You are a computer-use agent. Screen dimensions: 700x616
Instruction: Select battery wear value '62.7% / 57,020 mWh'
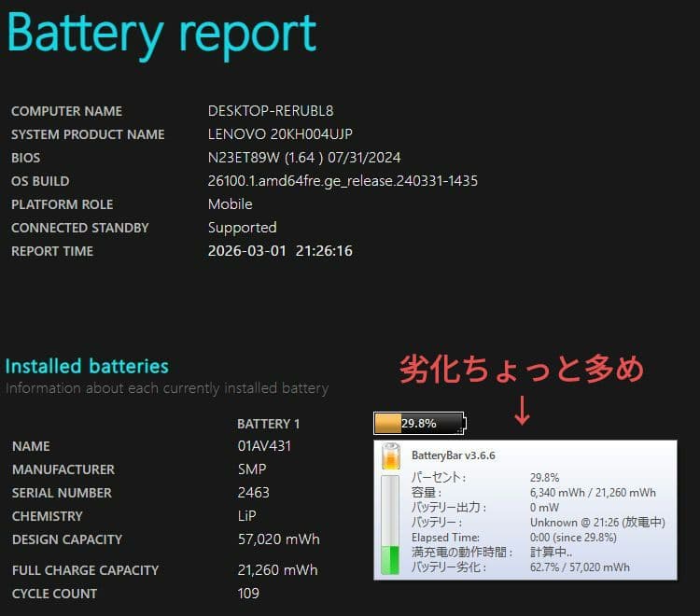[x=580, y=567]
